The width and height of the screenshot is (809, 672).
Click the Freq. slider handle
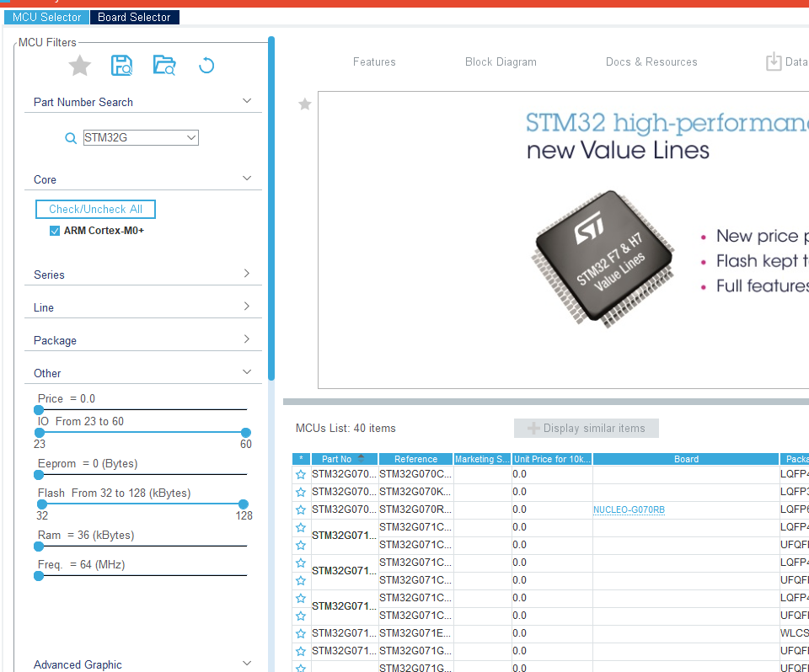pyautogui.click(x=39, y=575)
